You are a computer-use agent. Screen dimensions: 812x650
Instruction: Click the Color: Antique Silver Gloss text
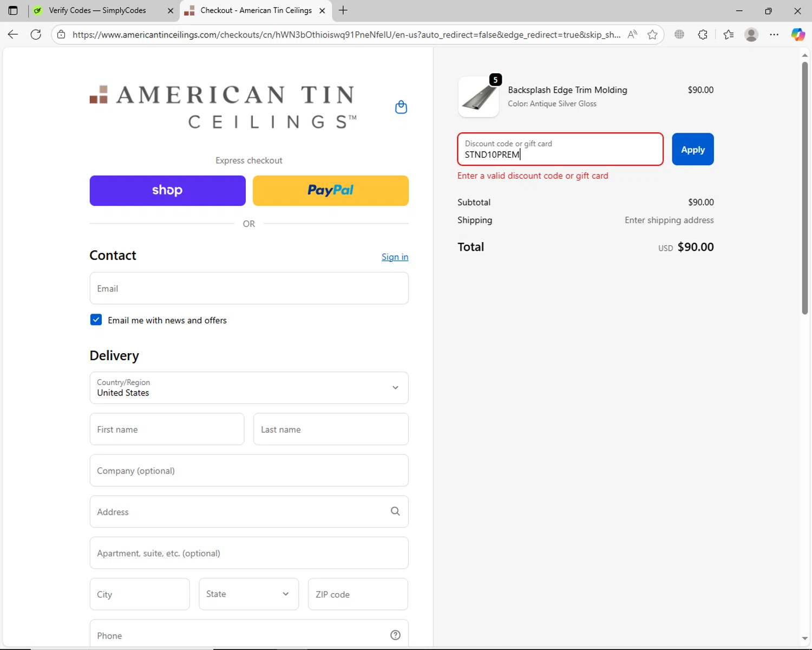[x=552, y=103]
